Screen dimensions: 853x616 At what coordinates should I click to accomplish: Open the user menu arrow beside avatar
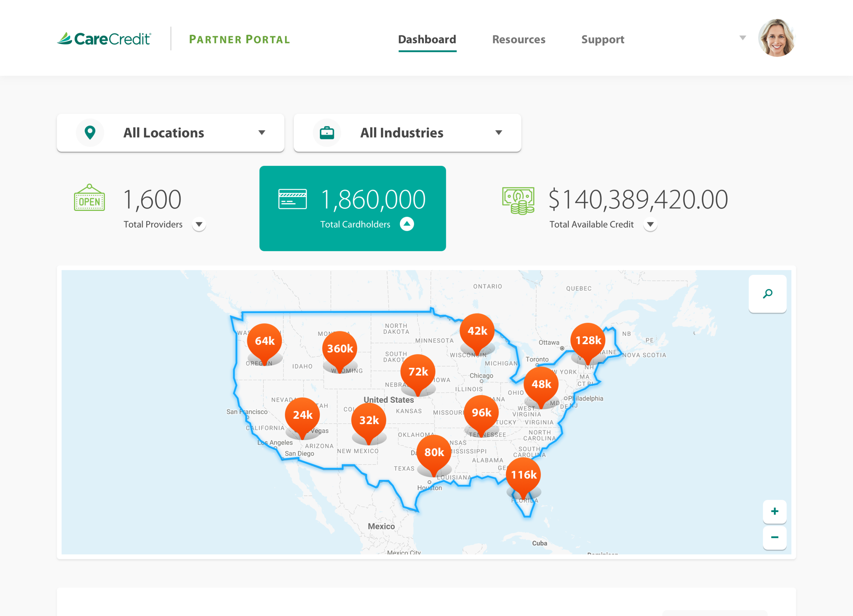(742, 38)
